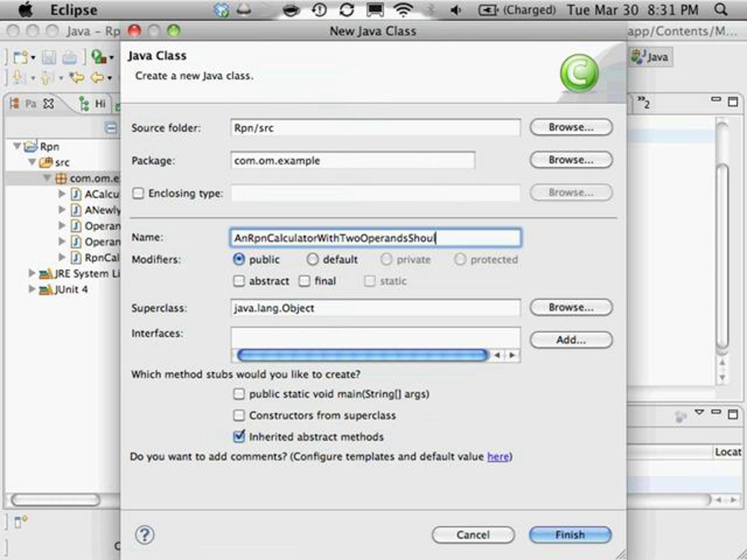Expand the JRE System Library node
Screen dimensions: 747x560
tap(32, 273)
